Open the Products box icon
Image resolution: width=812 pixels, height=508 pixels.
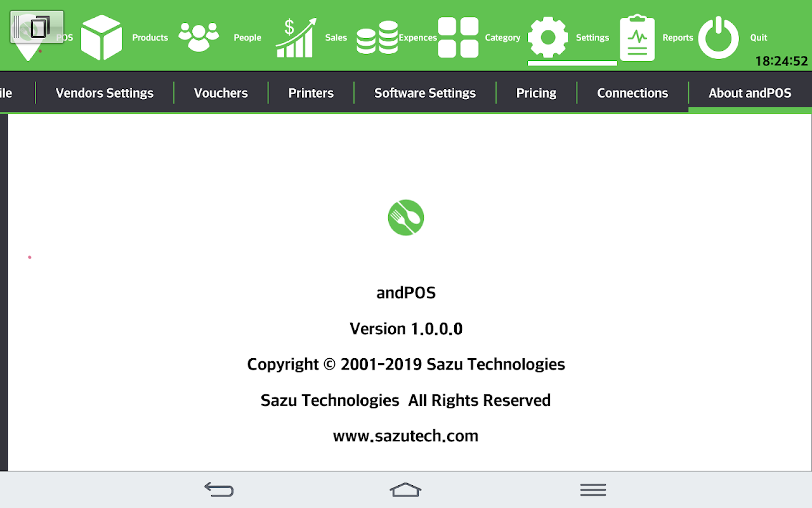point(101,38)
